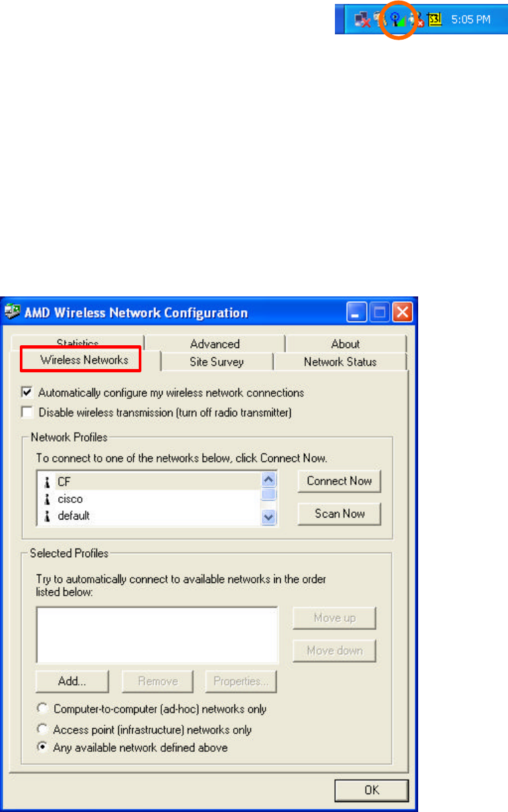
Task: Minimize the AMD Wireless Network Configuration window
Action: tap(357, 312)
